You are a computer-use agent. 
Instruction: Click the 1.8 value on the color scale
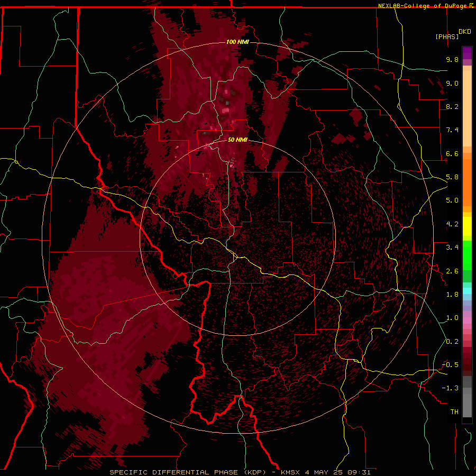pos(452,295)
